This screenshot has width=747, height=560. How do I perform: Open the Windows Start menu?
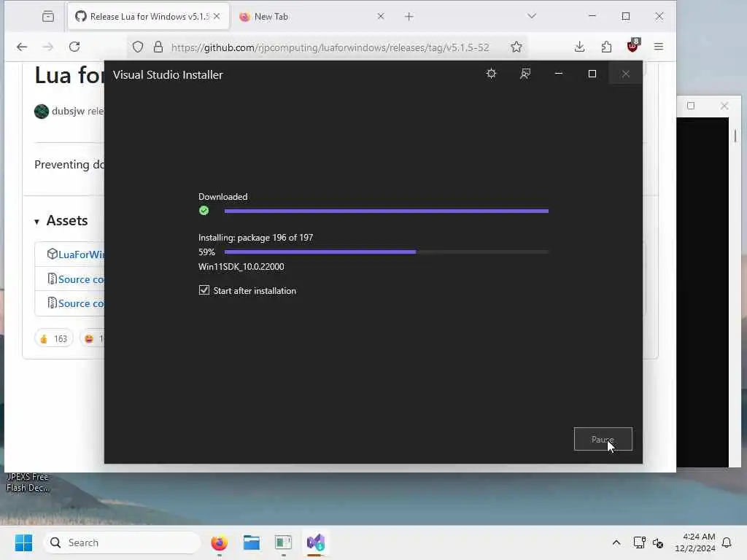(x=23, y=542)
